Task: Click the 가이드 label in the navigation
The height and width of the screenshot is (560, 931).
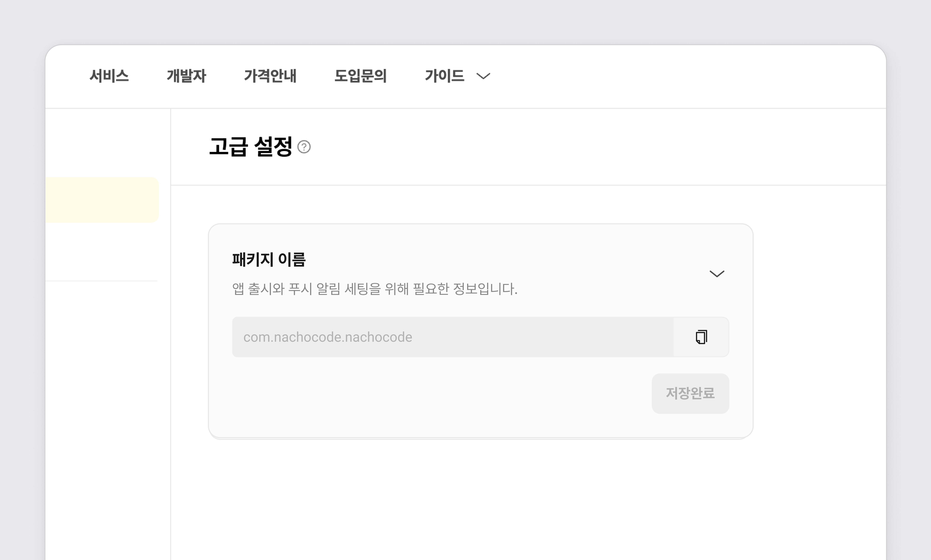Action: coord(444,76)
